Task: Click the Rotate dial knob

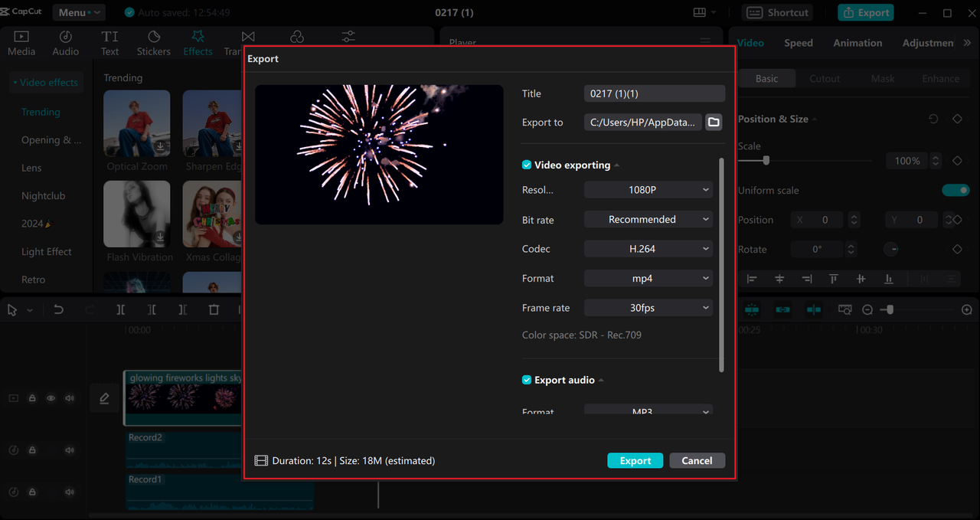Action: (x=892, y=249)
